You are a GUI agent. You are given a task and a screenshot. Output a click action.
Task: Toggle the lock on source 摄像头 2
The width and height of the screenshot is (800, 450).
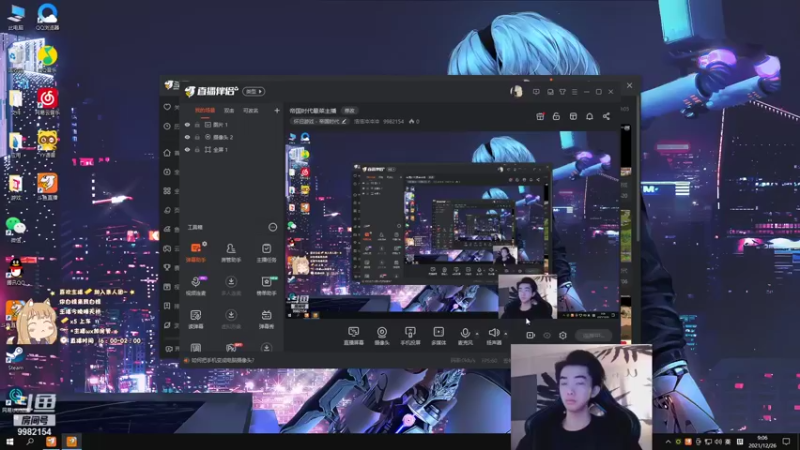click(197, 137)
